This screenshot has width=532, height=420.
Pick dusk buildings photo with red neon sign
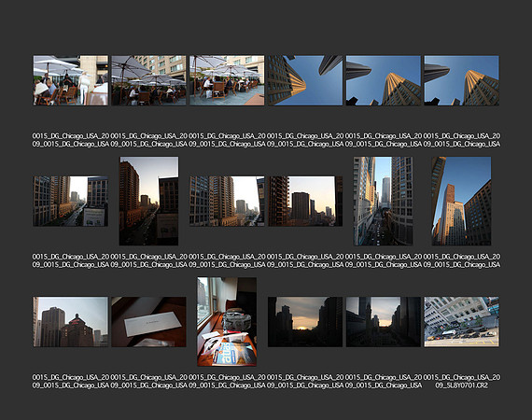(x=71, y=322)
